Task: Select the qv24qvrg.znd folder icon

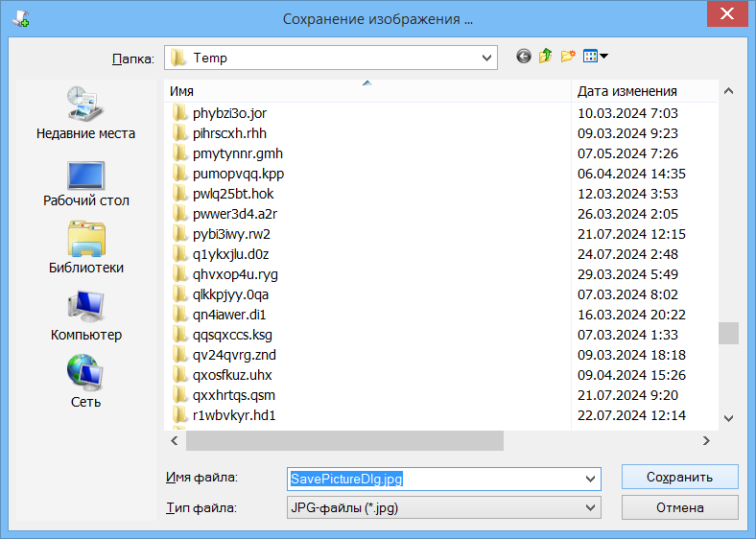Action: click(x=179, y=355)
